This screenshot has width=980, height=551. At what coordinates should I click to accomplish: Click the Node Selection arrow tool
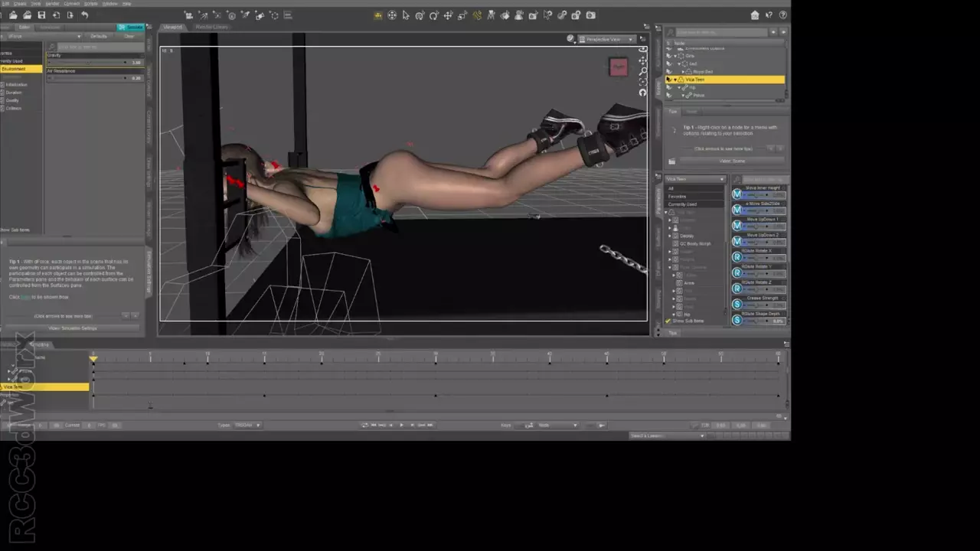[x=406, y=15]
